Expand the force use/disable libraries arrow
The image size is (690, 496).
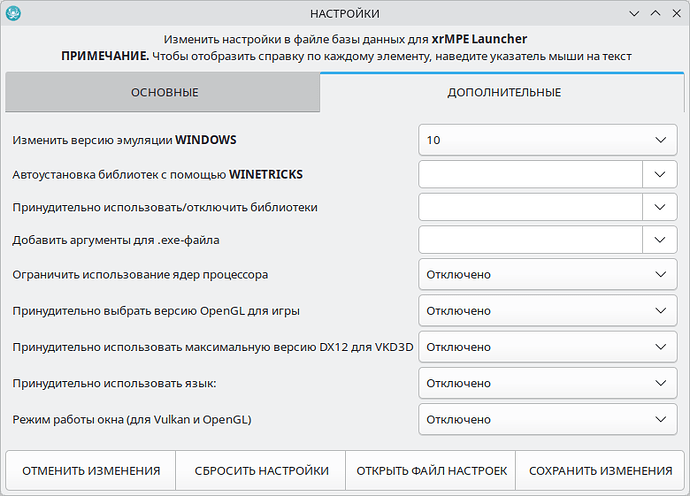pos(659,207)
